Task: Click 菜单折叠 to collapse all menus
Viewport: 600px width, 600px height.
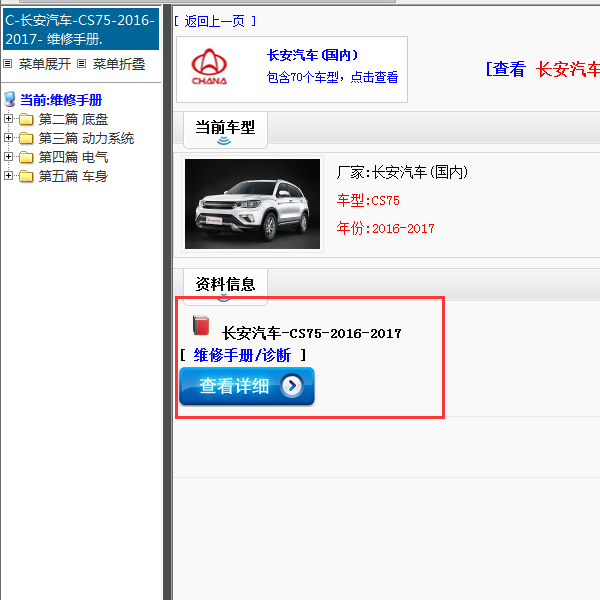Action: (x=119, y=64)
